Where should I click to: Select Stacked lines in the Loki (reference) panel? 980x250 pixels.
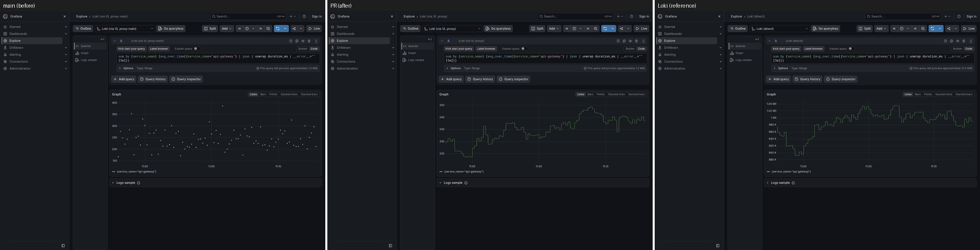click(x=943, y=94)
